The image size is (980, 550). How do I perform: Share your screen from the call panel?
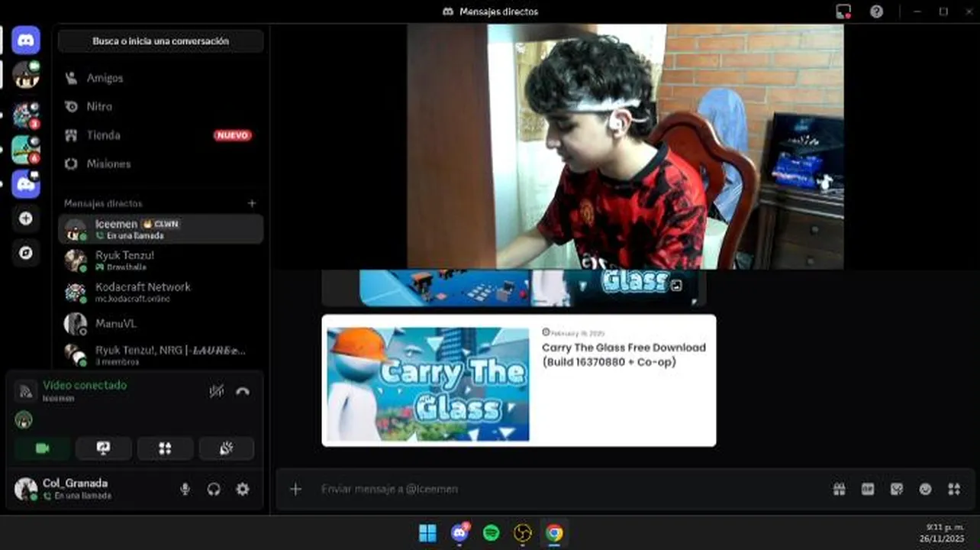(104, 448)
